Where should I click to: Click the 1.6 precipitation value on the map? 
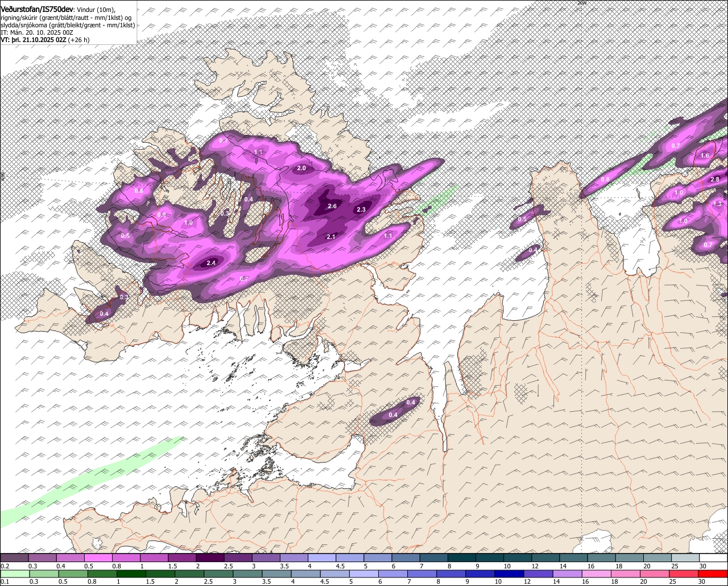705,156
